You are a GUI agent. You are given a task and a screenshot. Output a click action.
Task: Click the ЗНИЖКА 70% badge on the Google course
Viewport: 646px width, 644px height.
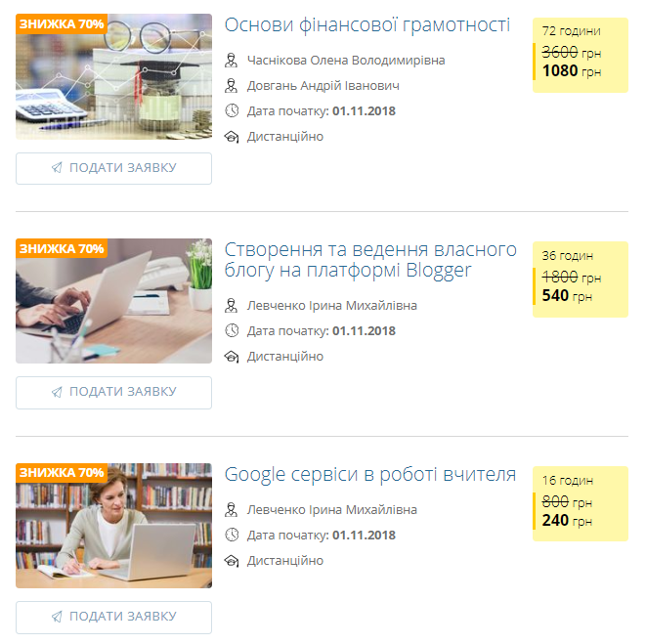62,473
